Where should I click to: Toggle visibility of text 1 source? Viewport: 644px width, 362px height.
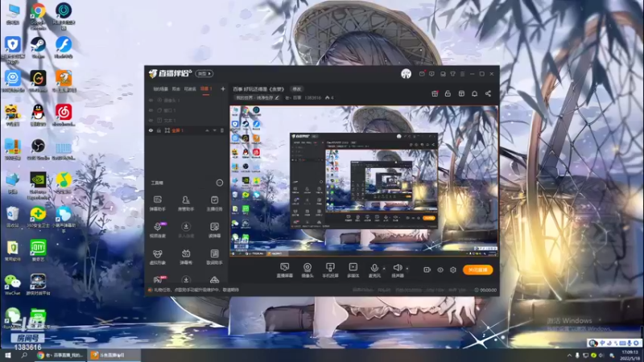[151, 120]
